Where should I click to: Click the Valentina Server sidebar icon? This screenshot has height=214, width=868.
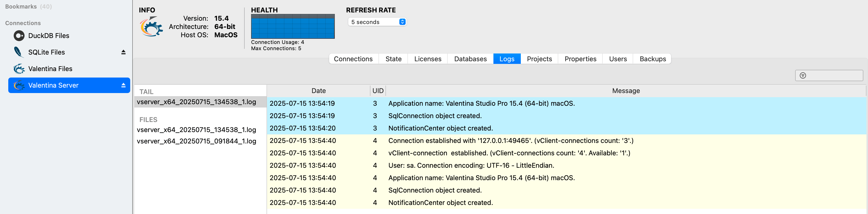[19, 85]
